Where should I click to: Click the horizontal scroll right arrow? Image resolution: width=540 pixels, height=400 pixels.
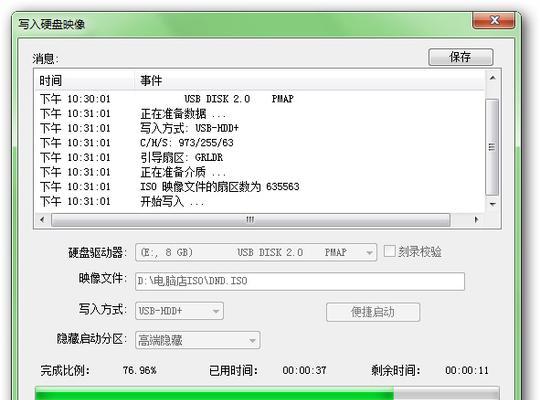coord(476,219)
